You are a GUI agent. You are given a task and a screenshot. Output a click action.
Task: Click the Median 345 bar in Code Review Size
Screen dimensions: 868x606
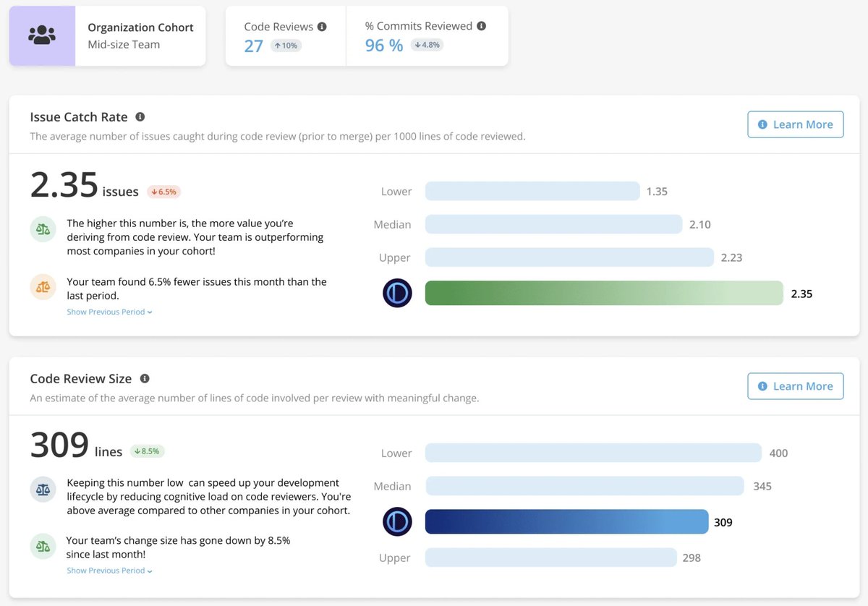[x=584, y=486]
